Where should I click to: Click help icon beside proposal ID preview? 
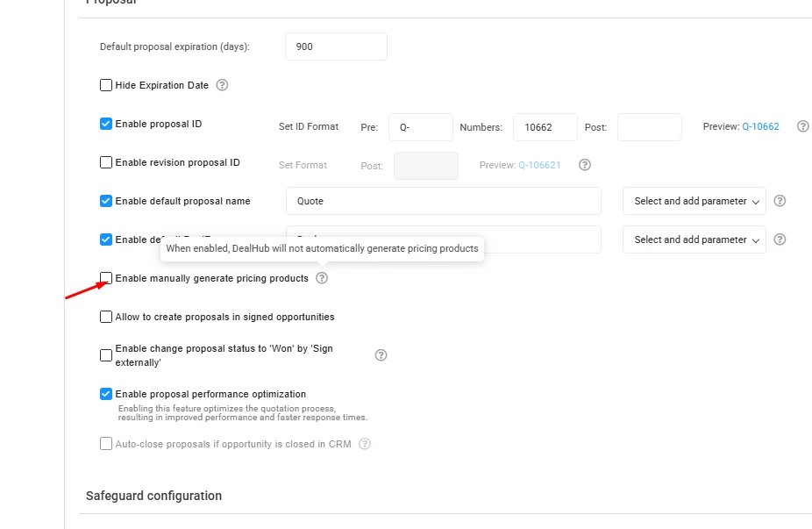(x=802, y=126)
